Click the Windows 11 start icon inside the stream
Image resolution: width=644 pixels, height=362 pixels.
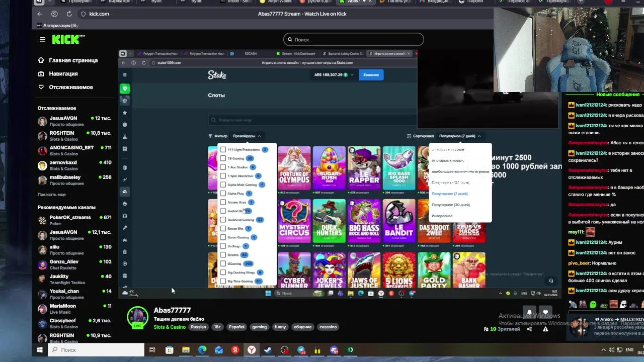268,293
